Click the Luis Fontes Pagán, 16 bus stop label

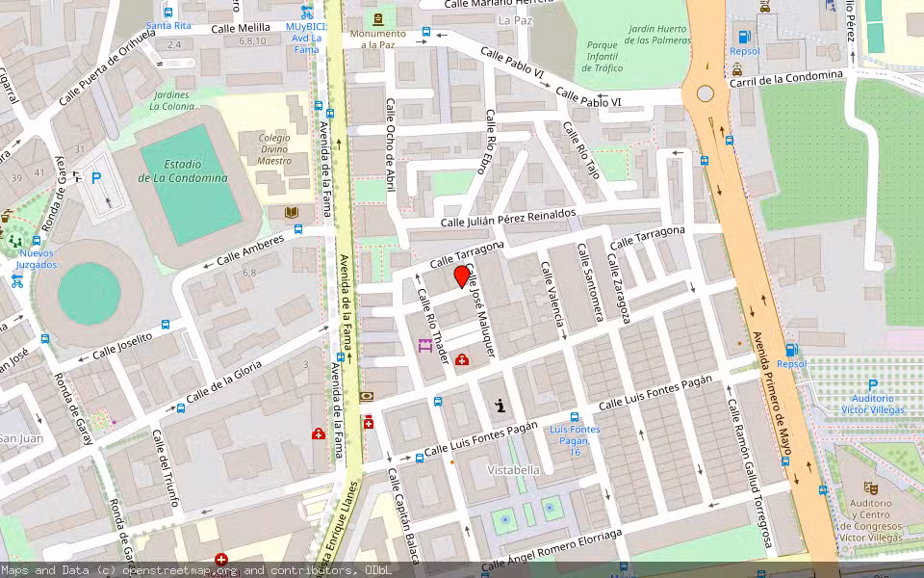point(575,440)
